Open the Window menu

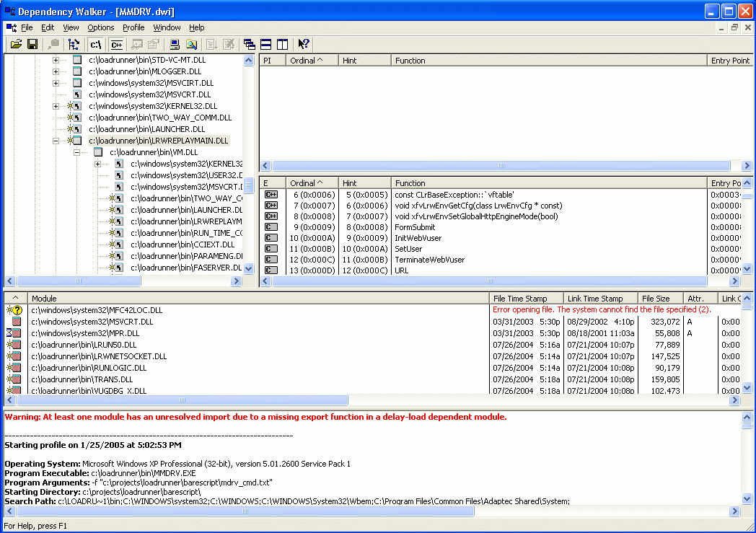tap(167, 27)
